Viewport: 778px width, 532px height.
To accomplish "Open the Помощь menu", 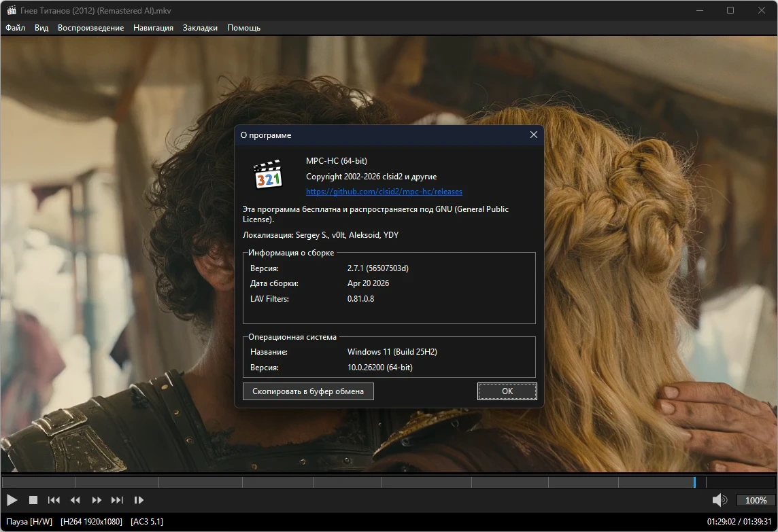I will click(243, 28).
